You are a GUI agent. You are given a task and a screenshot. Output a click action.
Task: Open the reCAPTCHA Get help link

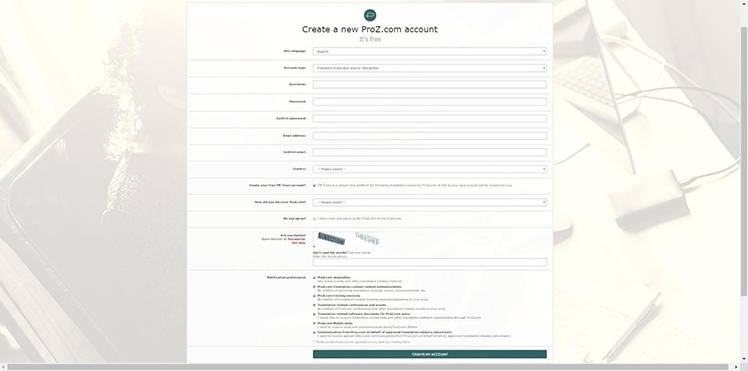tap(299, 243)
